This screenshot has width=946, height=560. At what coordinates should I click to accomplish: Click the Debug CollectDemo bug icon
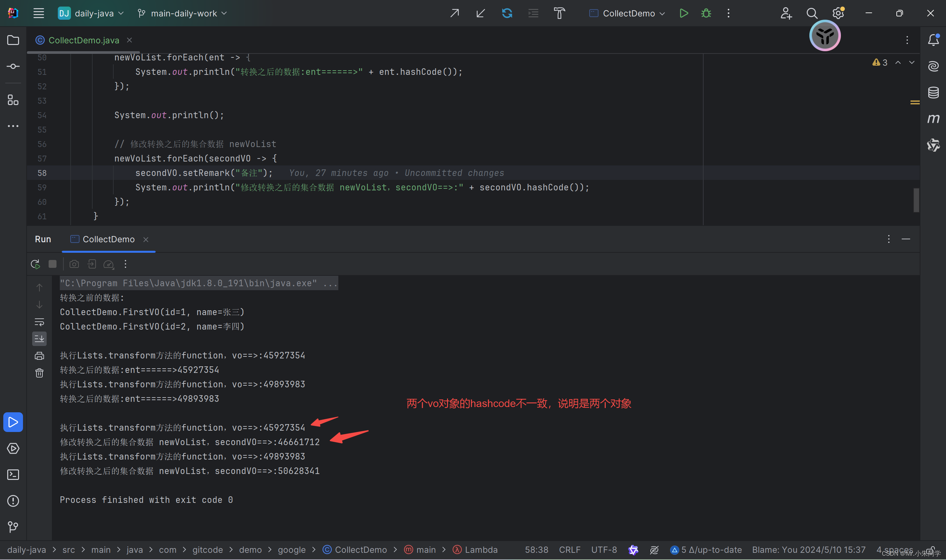(706, 13)
